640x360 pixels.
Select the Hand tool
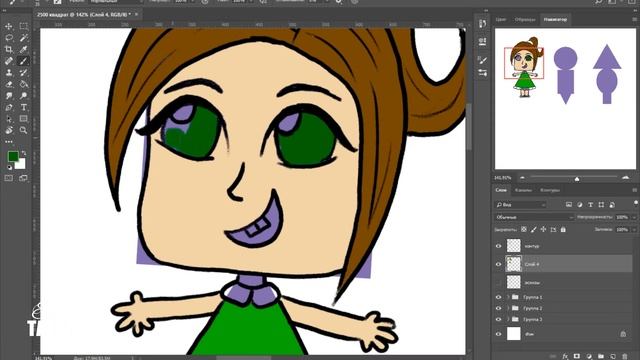pyautogui.click(x=9, y=130)
